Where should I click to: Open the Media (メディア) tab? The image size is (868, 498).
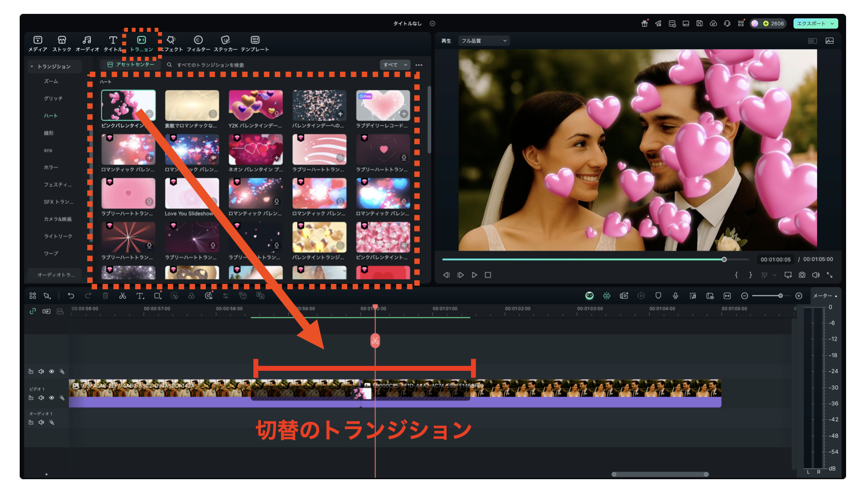pos(38,44)
